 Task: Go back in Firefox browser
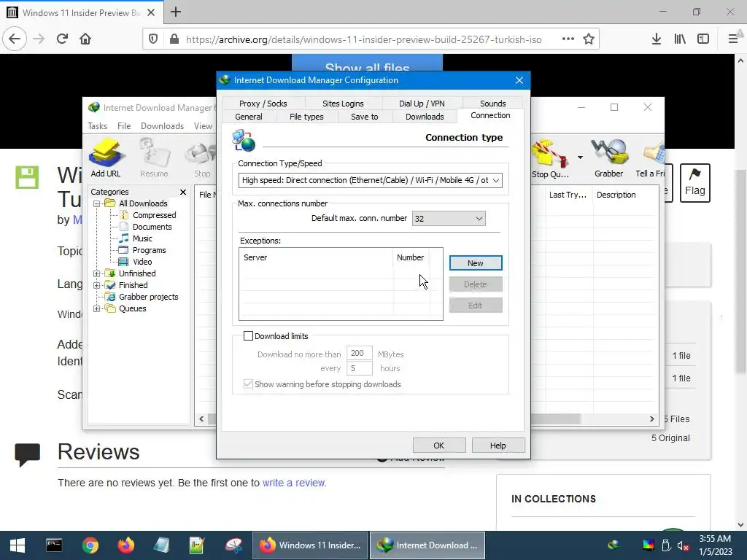point(15,39)
